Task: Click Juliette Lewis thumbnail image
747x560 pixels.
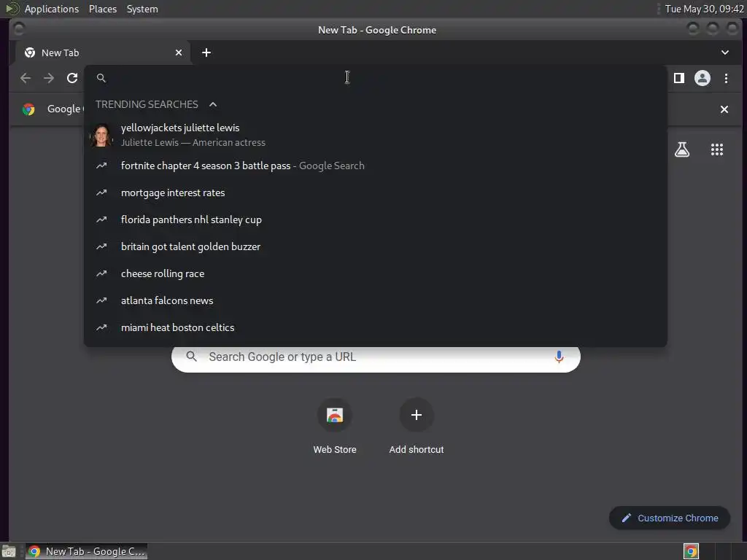Action: (101, 135)
